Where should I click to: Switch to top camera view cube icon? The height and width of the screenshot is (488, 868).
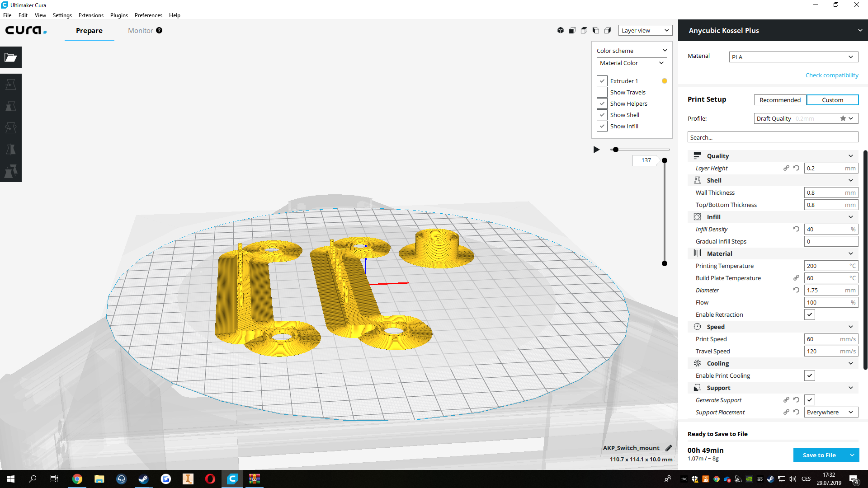[584, 30]
